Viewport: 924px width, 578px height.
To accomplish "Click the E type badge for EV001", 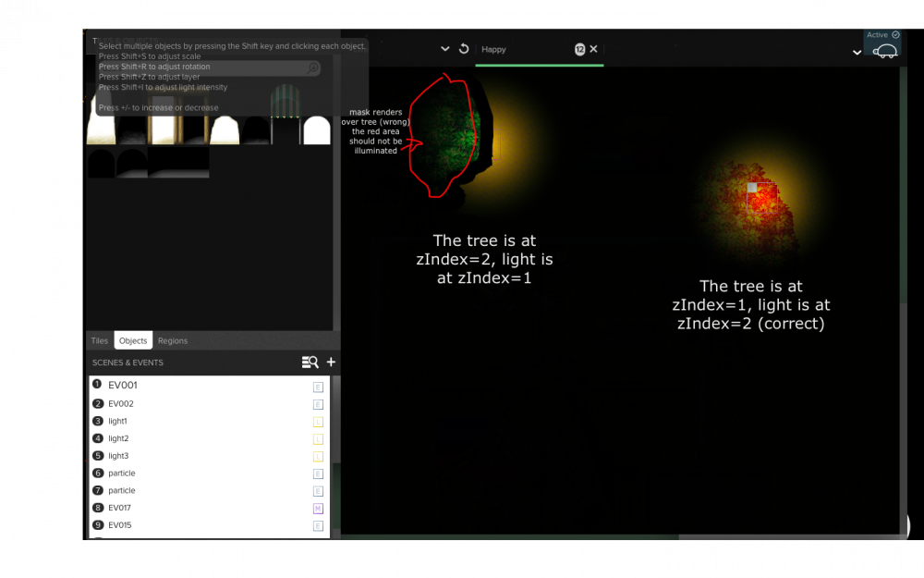I will [x=318, y=387].
